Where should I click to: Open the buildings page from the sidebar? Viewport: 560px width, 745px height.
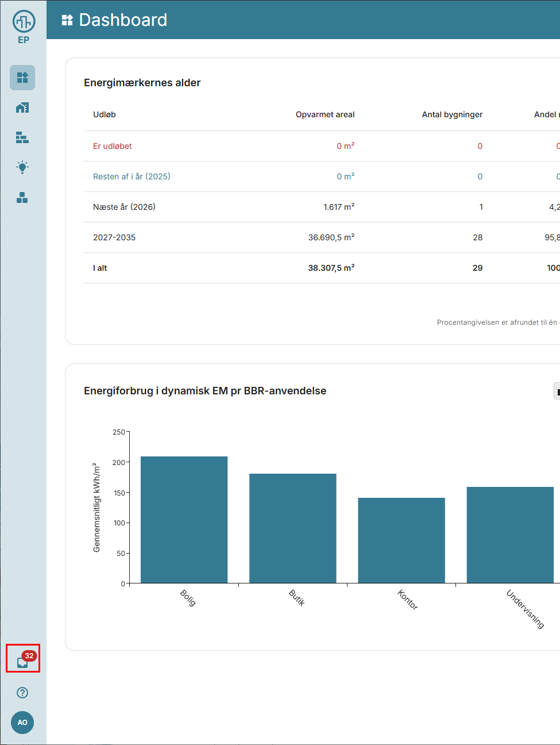(22, 107)
